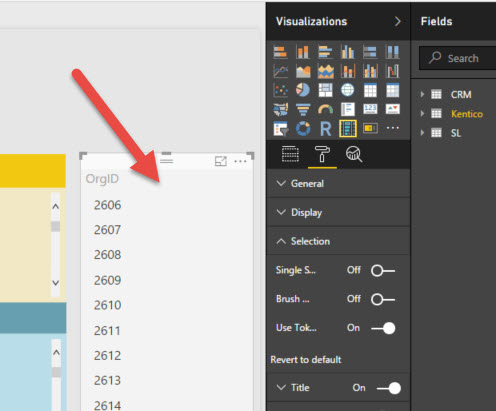Open OrgID visual more options ellipsis
496x411 pixels.
coord(240,161)
